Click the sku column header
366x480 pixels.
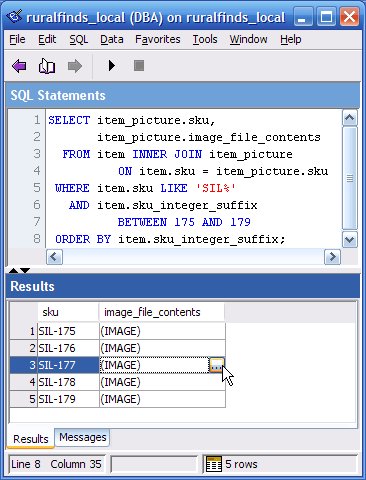(68, 312)
